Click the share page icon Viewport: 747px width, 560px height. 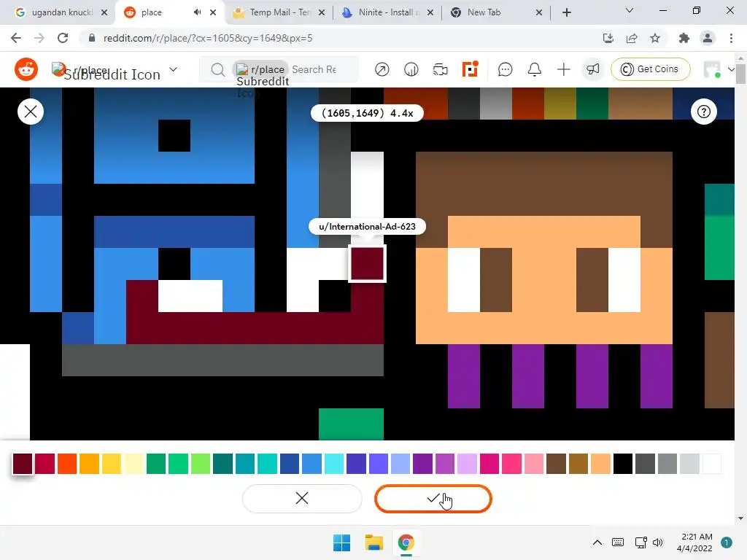[632, 38]
